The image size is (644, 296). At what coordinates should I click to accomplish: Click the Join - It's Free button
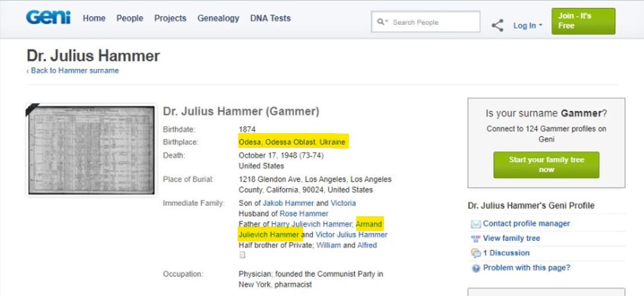click(583, 21)
